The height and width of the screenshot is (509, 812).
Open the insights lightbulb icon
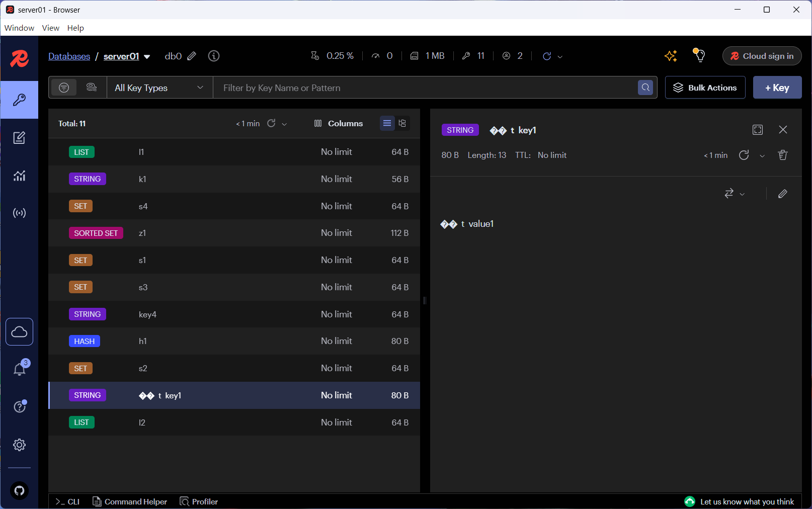699,55
